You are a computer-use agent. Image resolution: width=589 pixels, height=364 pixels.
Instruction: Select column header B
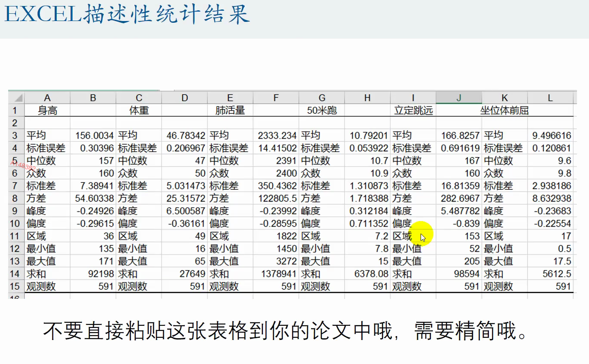[93, 98]
